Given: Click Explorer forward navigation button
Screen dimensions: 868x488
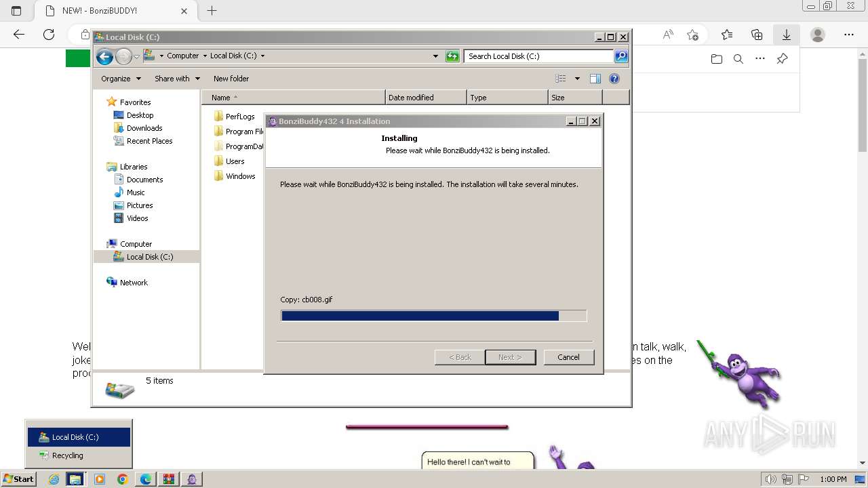Looking at the screenshot, I should pyautogui.click(x=123, y=57).
